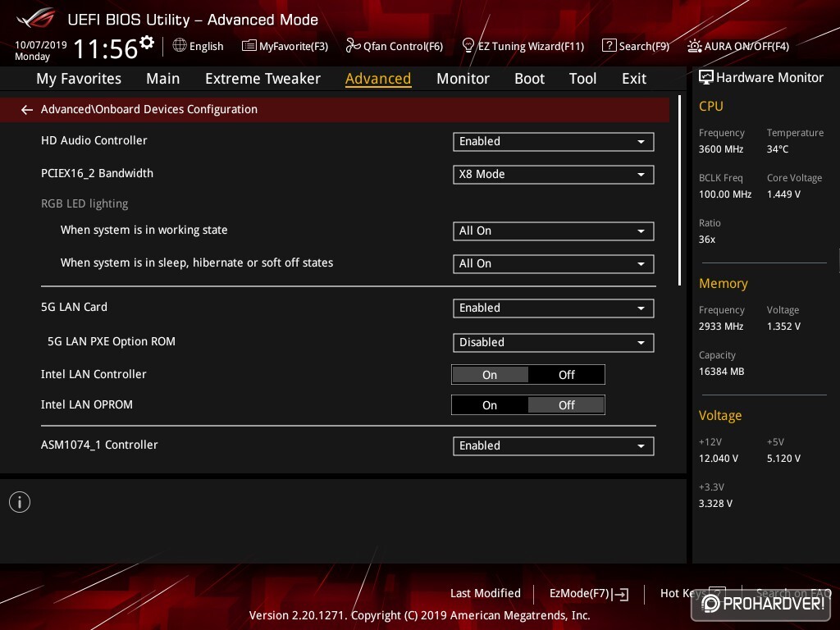The width and height of the screenshot is (840, 630).
Task: Click HD Audio Controller label
Action: coord(94,140)
